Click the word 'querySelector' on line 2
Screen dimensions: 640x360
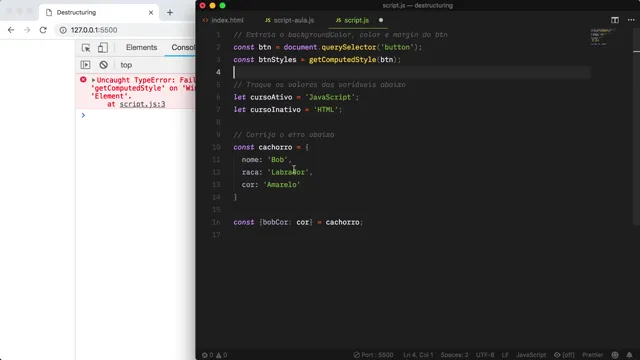coord(348,47)
